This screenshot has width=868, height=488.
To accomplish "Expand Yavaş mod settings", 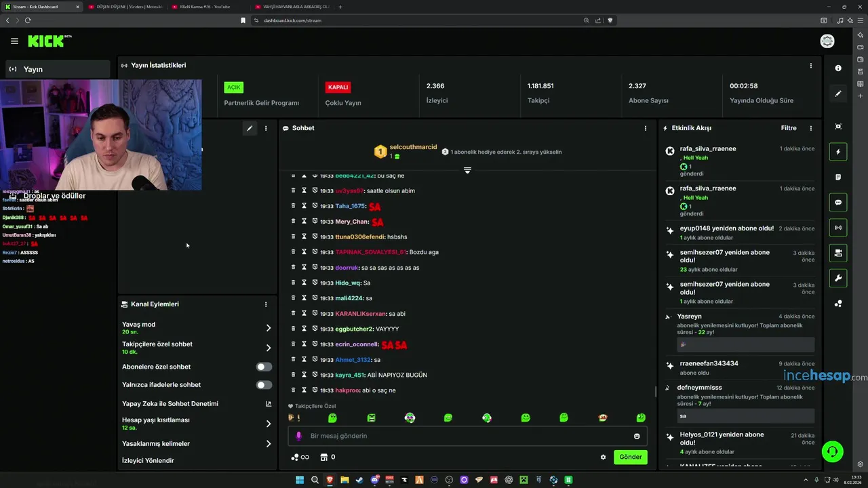I will [x=269, y=328].
